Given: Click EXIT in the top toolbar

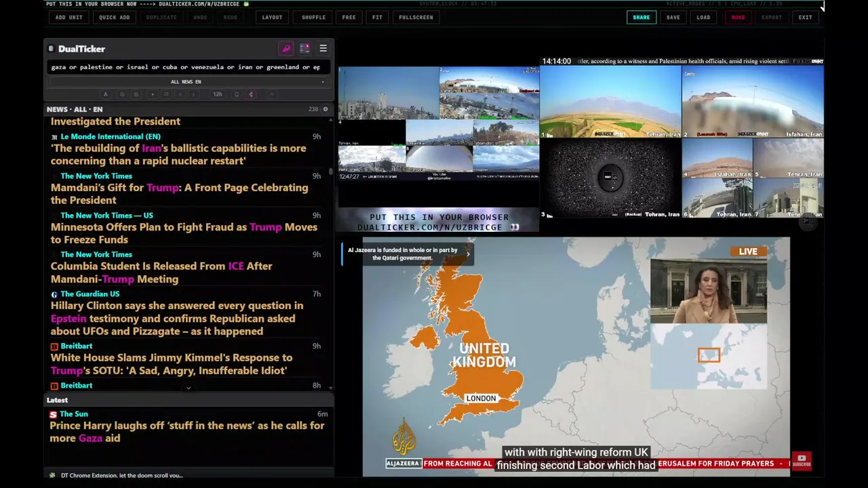Looking at the screenshot, I should pyautogui.click(x=805, y=18).
